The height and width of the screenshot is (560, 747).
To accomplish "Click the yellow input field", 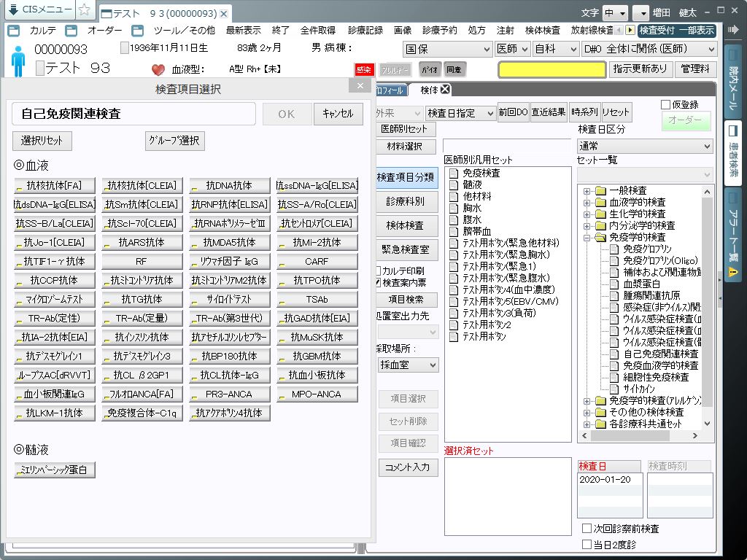I will click(551, 69).
